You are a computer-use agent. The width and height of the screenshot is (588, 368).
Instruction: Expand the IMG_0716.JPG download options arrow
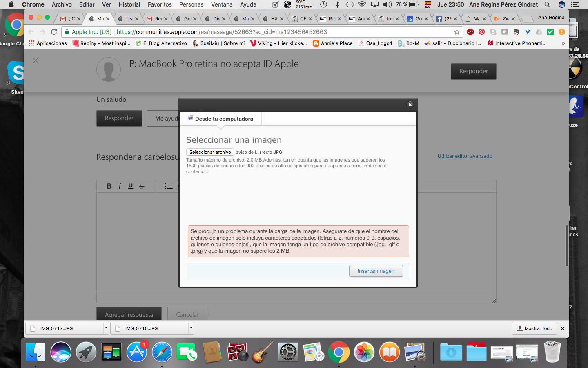pyautogui.click(x=191, y=328)
